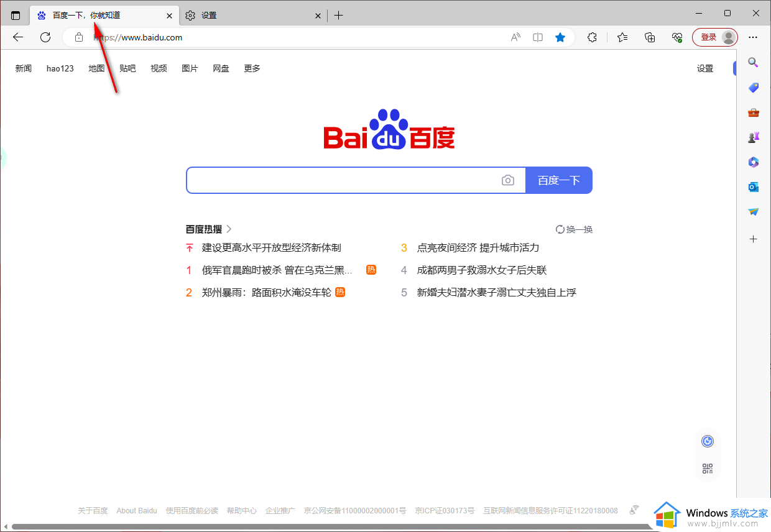Open sidebar Games chess icon
The image size is (771, 532).
click(753, 137)
